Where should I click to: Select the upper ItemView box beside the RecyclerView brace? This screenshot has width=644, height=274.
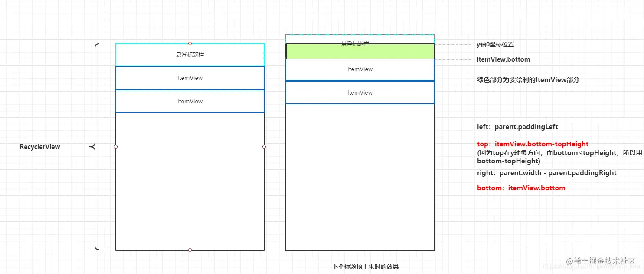click(190, 78)
